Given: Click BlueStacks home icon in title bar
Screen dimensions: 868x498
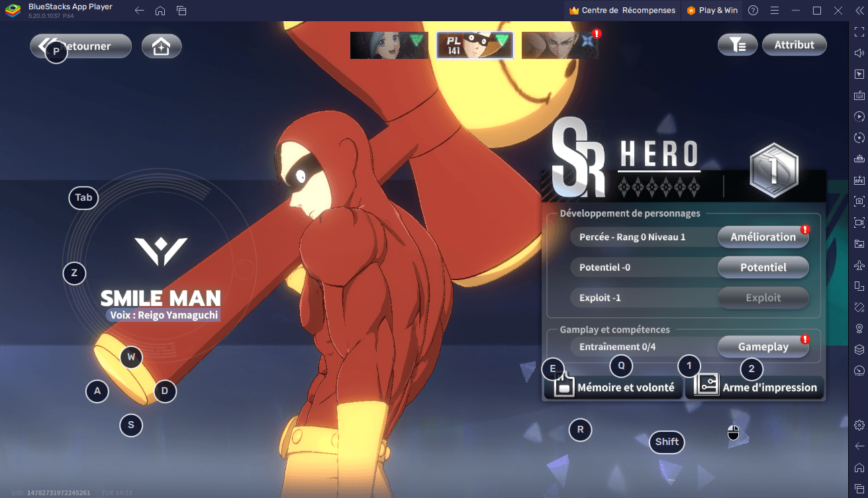Looking at the screenshot, I should (160, 11).
